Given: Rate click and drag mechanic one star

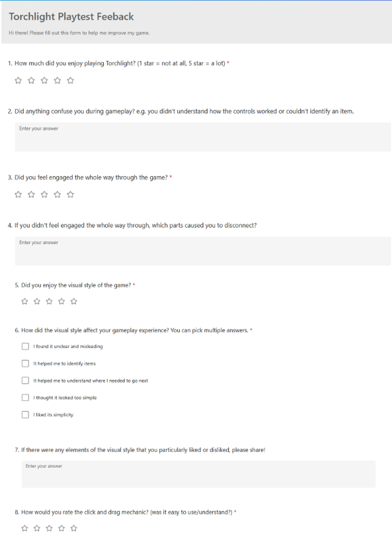Looking at the screenshot, I should [x=24, y=528].
